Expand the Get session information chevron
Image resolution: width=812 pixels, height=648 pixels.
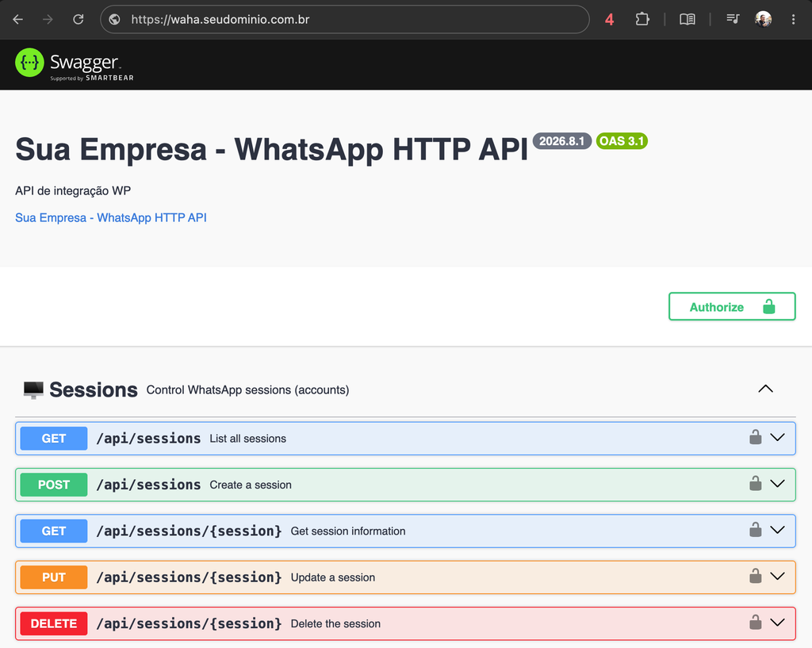click(777, 530)
